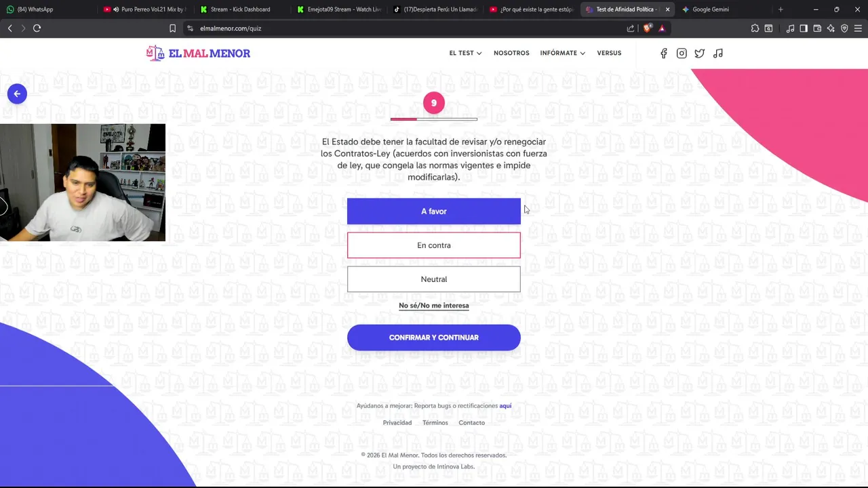Select the 'A favor' answer option
Screen dimensions: 868x488
(x=434, y=211)
